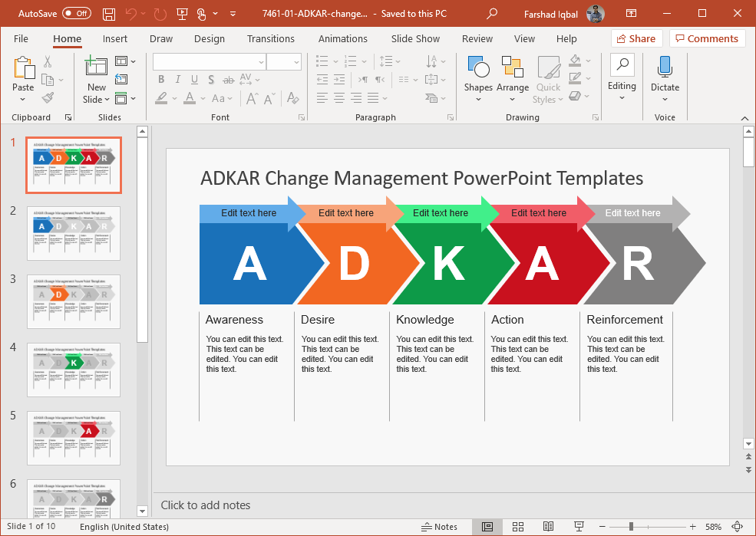The height and width of the screenshot is (536, 756).
Task: Switch to the Animations tab
Action: coord(342,38)
